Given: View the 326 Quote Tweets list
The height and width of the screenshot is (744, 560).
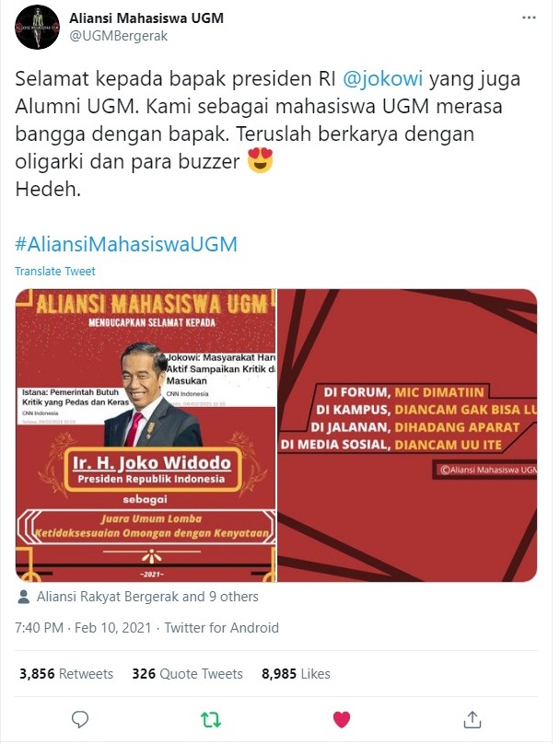Looking at the screenshot, I should tap(187, 674).
